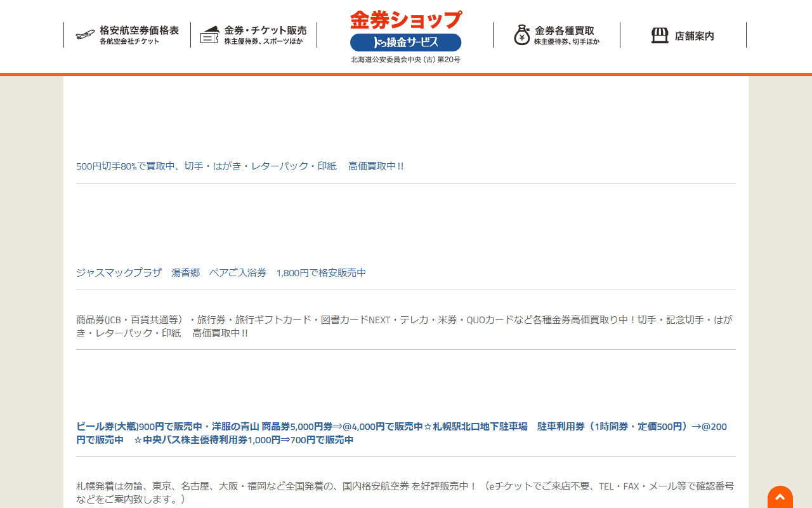
Task: Open the ジャスマックプラザ 湯香郷 ペアご入浴券 link
Action: point(221,273)
